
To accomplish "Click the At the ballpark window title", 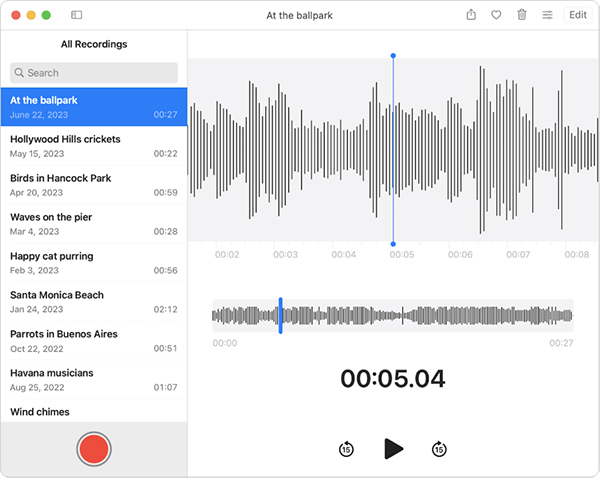I will click(x=300, y=16).
